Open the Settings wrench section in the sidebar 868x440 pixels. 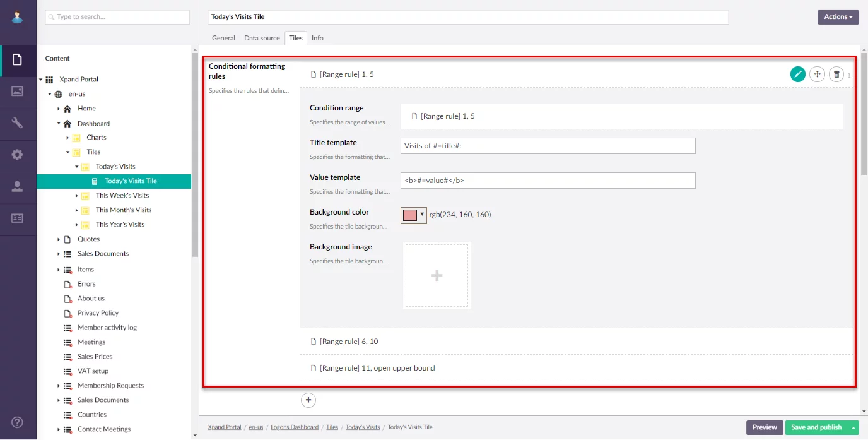[18, 123]
